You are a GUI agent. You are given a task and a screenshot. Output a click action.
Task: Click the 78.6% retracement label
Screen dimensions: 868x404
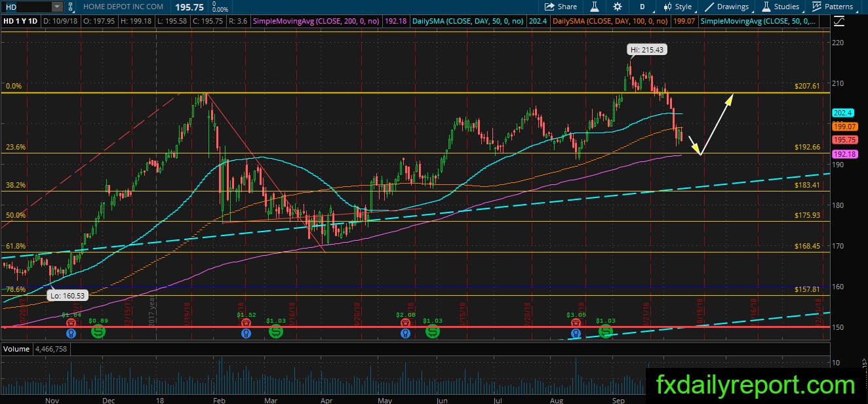click(x=16, y=289)
